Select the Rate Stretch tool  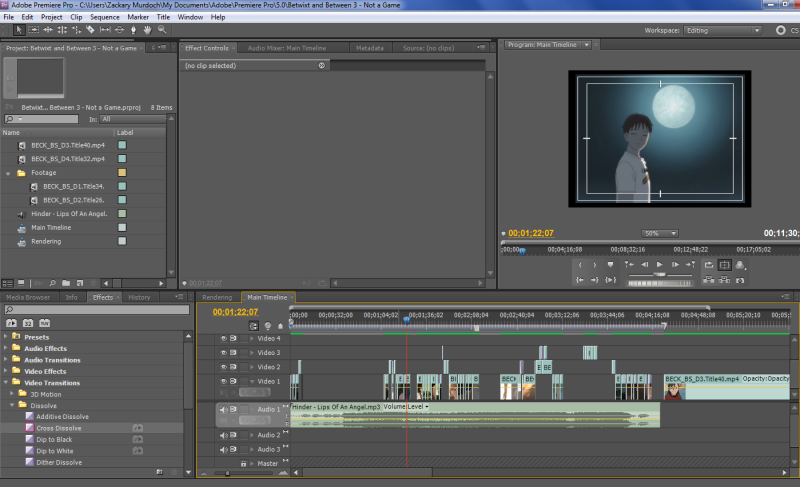(x=77, y=30)
